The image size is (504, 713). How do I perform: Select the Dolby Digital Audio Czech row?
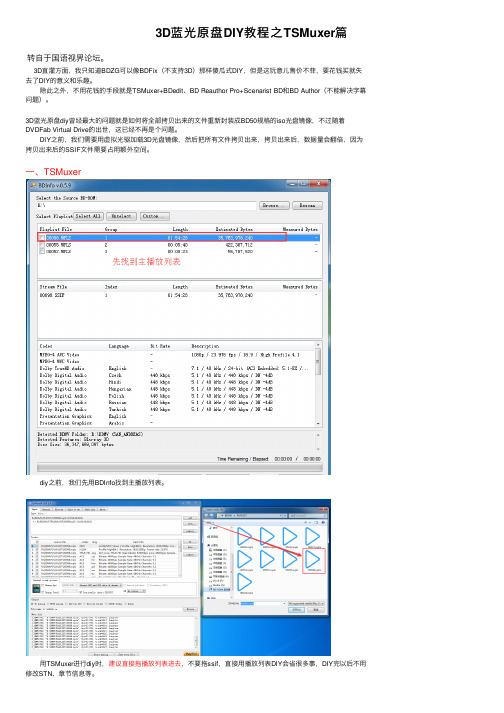coord(176,375)
